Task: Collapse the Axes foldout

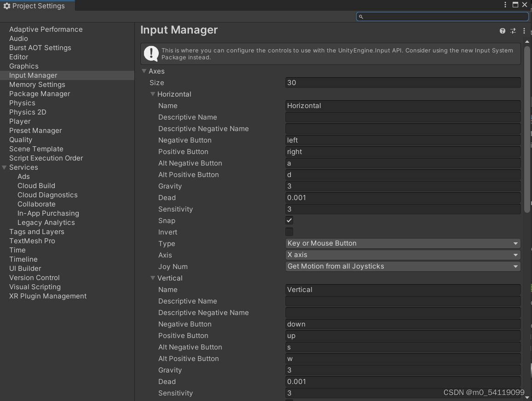Action: point(144,71)
